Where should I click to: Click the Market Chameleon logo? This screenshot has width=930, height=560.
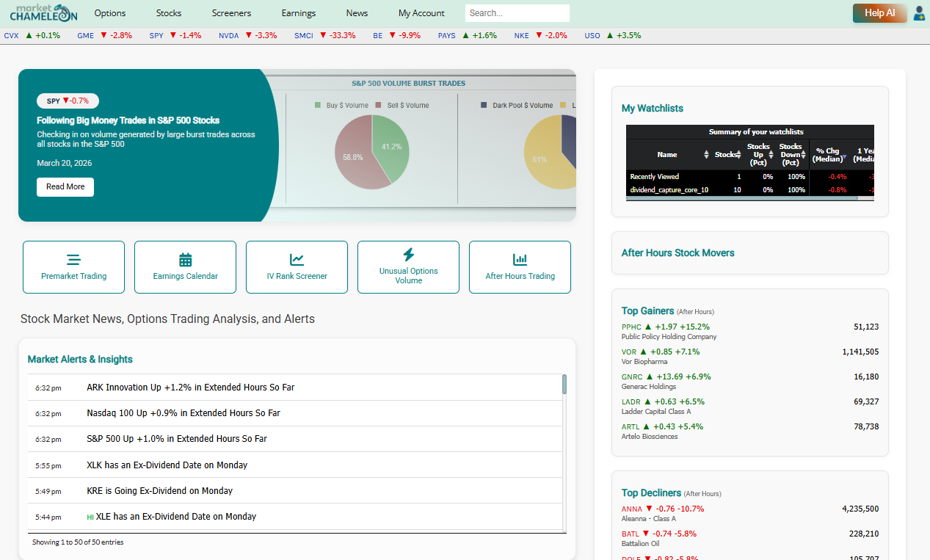click(x=43, y=13)
